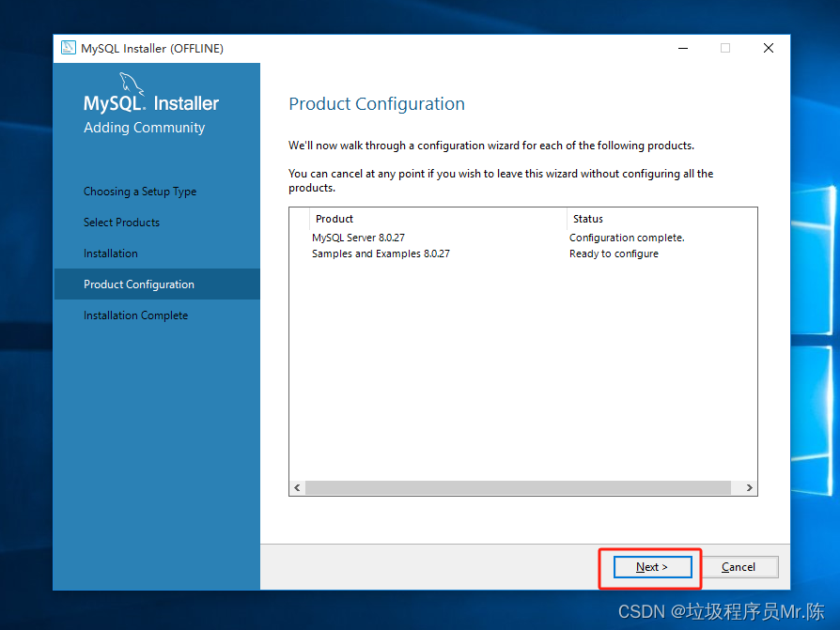Click the scroll left arrow in product list

297,487
